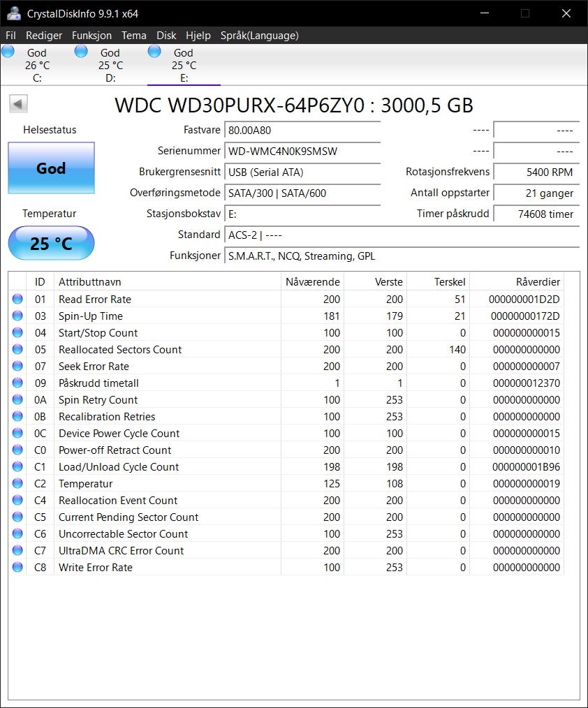Click the Serienummer field WD-WMC4N0K9SMSW
Viewport: 588px width, 708px height.
tap(302, 152)
